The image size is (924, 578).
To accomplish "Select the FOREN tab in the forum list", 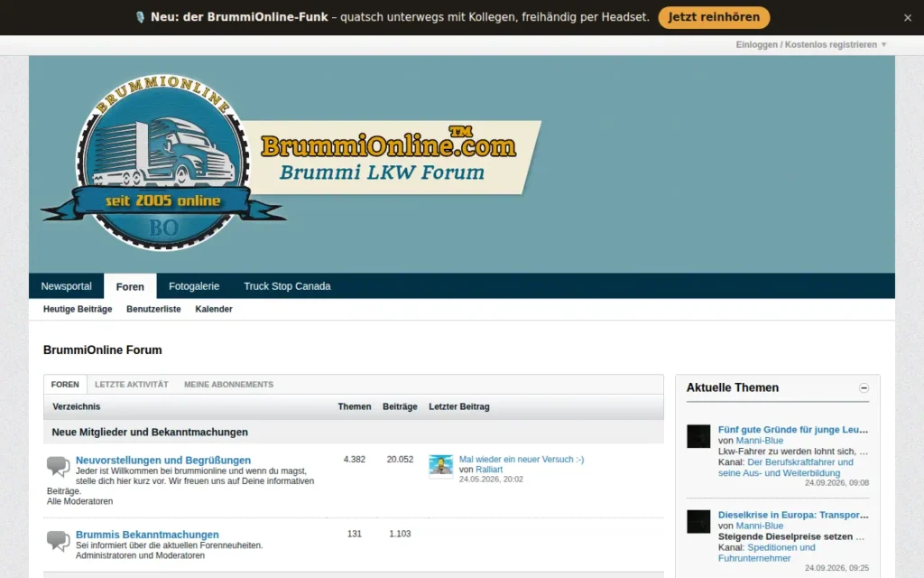I will point(65,385).
